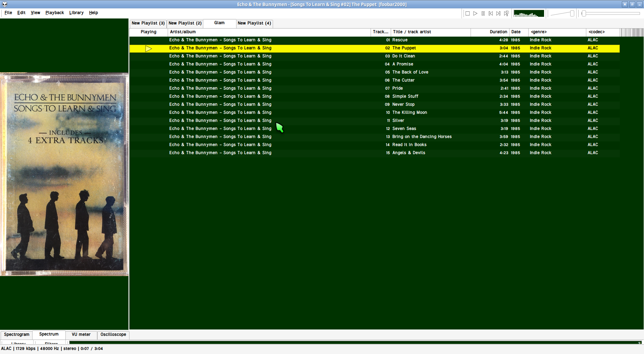Select the track "Angels & Devils"
Screen dimensions: 644x354
pos(374,153)
